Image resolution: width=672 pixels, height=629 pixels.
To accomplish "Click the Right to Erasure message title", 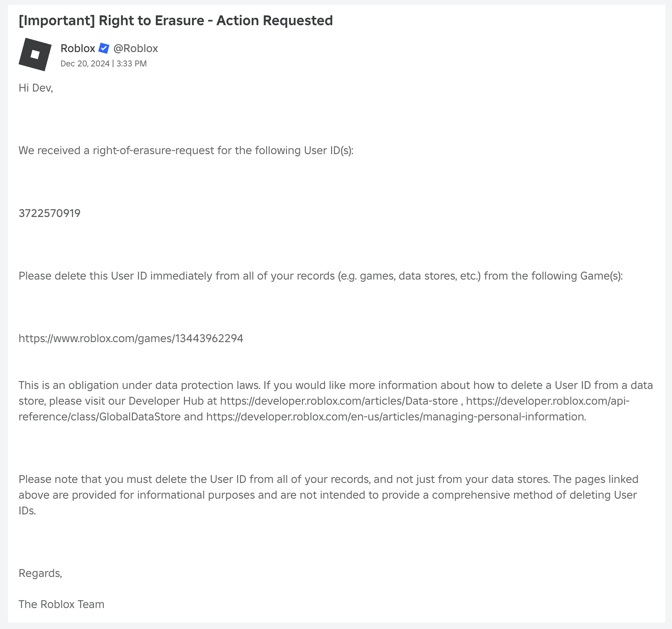I will point(176,21).
